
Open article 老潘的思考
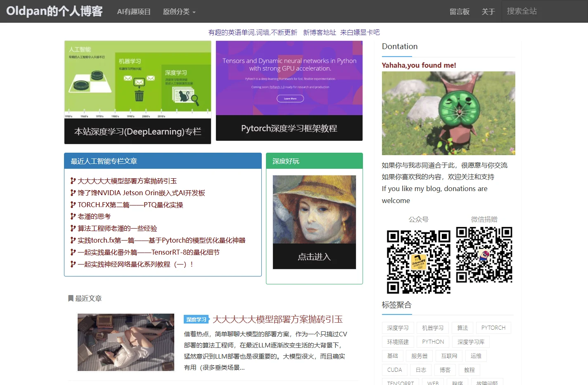(94, 216)
